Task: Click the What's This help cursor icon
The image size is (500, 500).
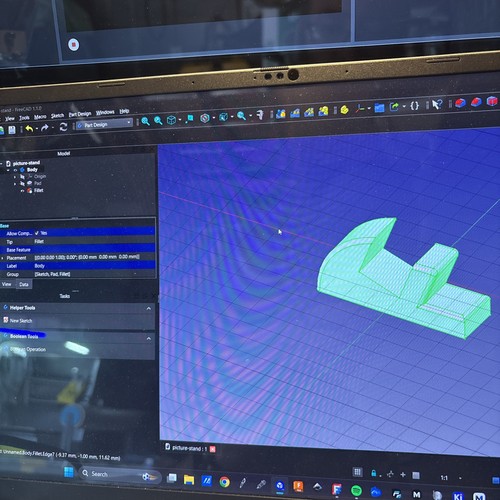Action: point(437,104)
